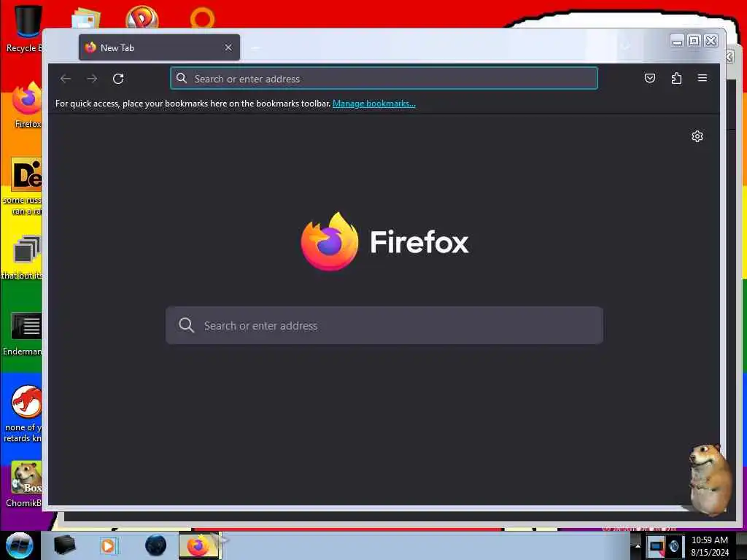The width and height of the screenshot is (747, 560).
Task: Select the orange ring desktop icon
Action: pyautogui.click(x=203, y=17)
